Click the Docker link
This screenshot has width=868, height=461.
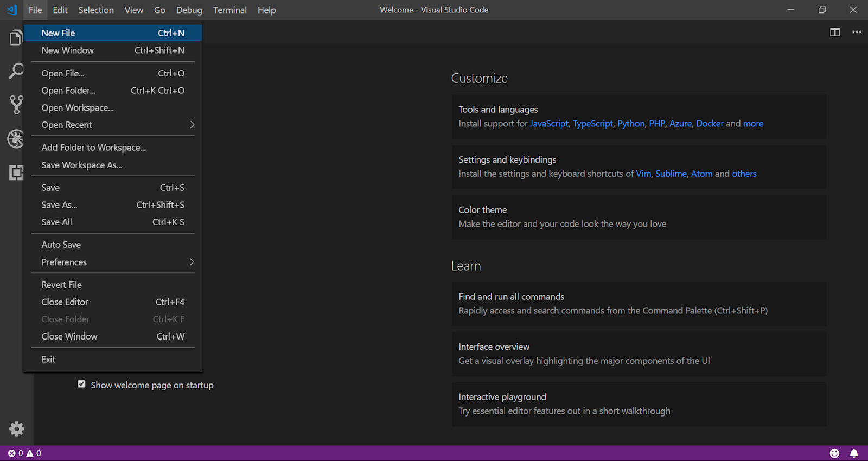(x=710, y=124)
